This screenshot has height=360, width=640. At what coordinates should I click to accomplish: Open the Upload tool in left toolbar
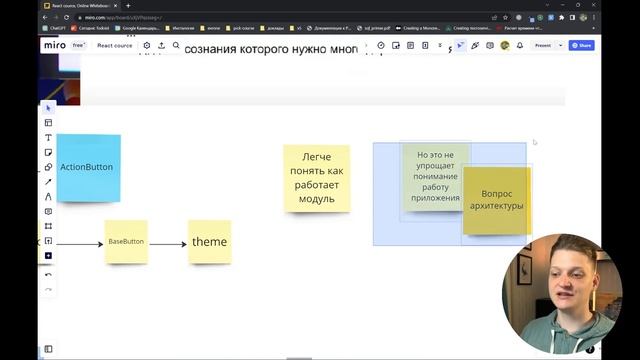[x=48, y=241]
